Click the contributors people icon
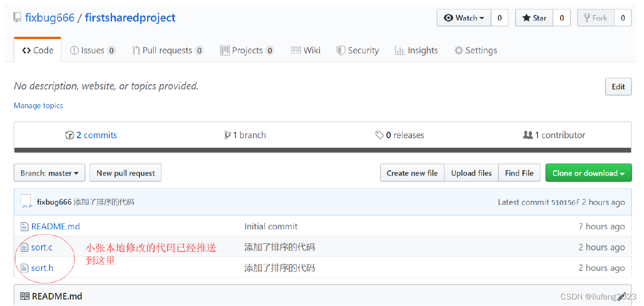The image size is (644, 306). [x=527, y=135]
